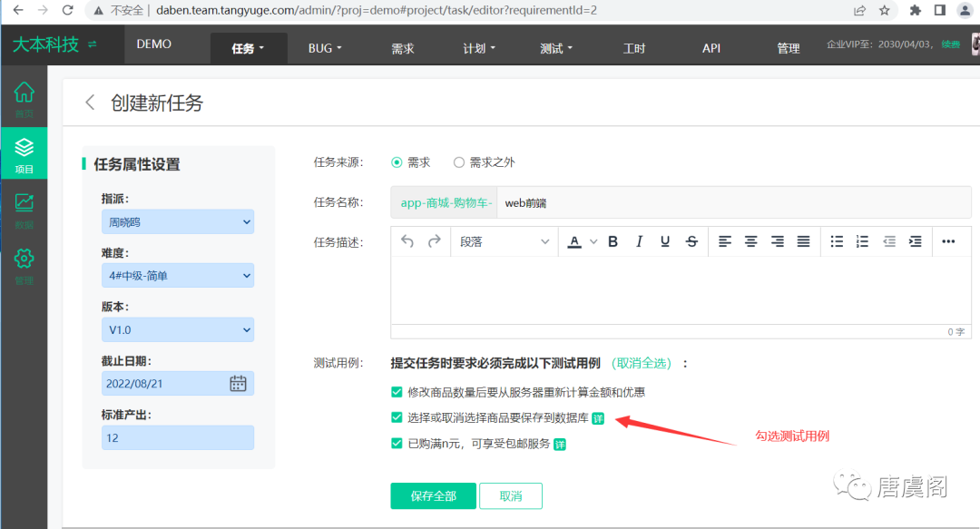Justify text in editor
Viewport: 980px width, 529px height.
804,241
